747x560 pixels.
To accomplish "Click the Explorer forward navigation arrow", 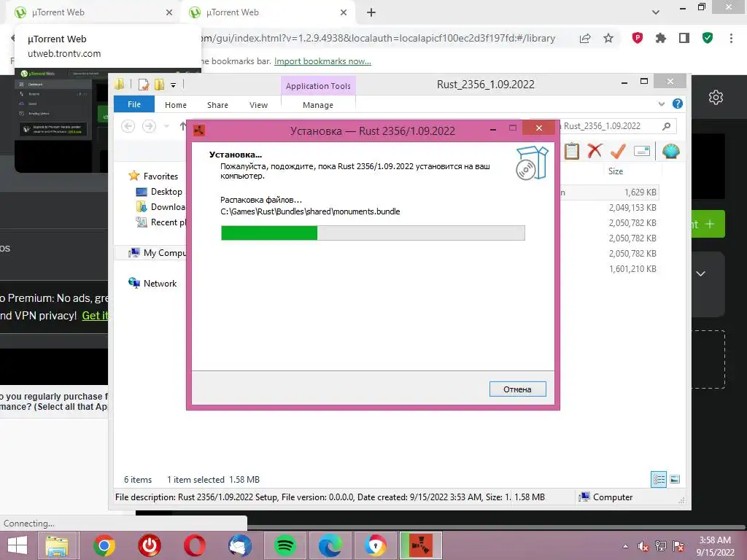I will (x=149, y=126).
